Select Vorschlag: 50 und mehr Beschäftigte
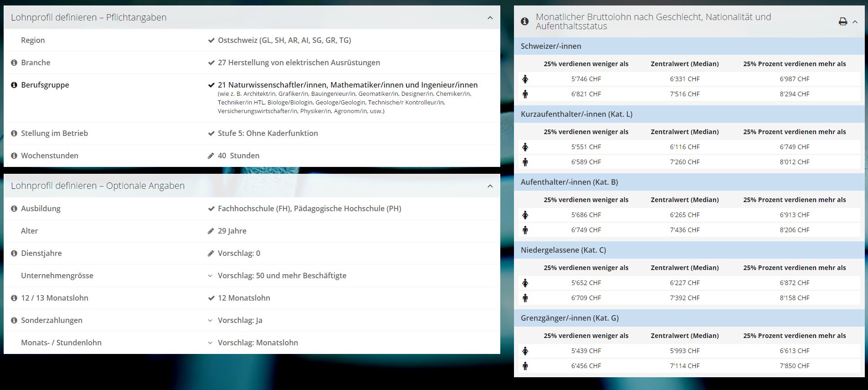Image resolution: width=868 pixels, height=390 pixels. 282,276
